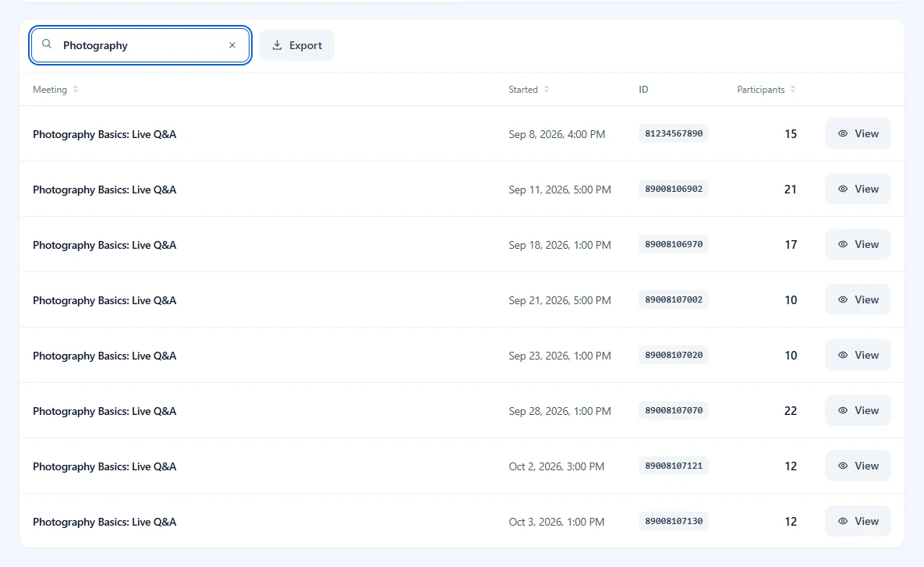This screenshot has height=567, width=924.
Task: Click the eye icon for Sep 23 meeting
Action: click(843, 356)
